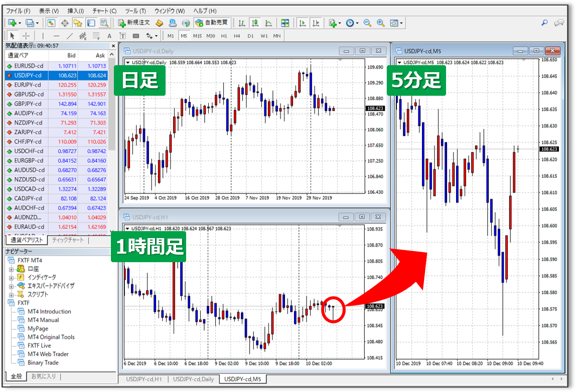Viewport: 576px width, 392px height.
Task: Select the trendline drawing tool
Action: 70,36
